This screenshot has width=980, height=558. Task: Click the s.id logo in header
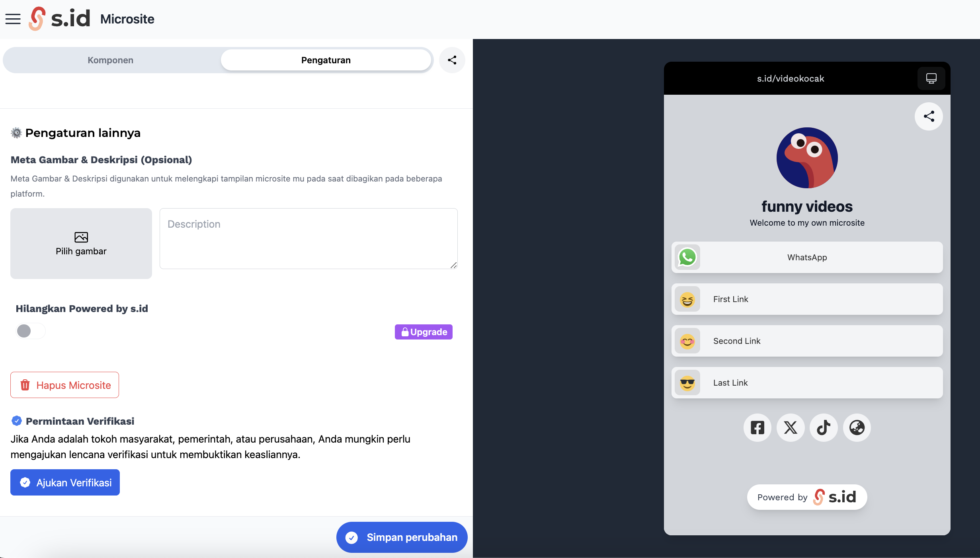(x=60, y=19)
